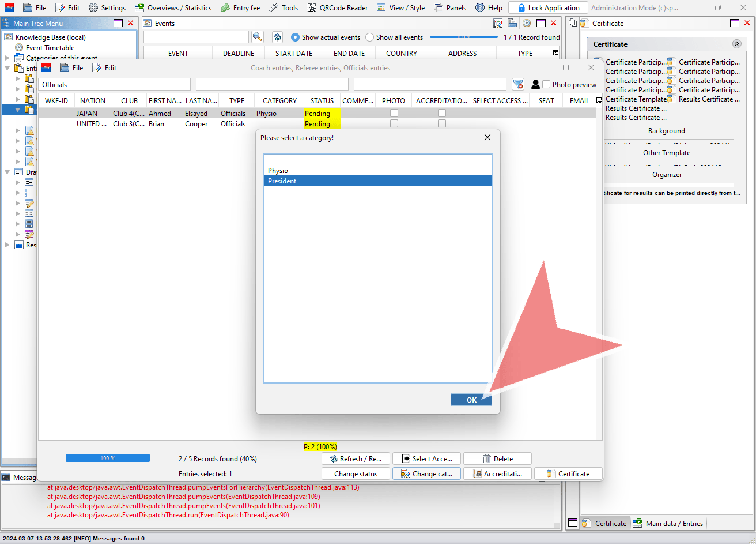
Task: Click the Lock Application padlock button
Action: 548,7
